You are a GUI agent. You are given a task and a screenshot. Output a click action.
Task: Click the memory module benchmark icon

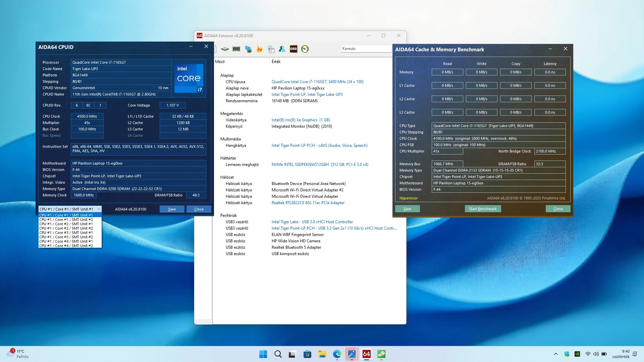point(236,49)
